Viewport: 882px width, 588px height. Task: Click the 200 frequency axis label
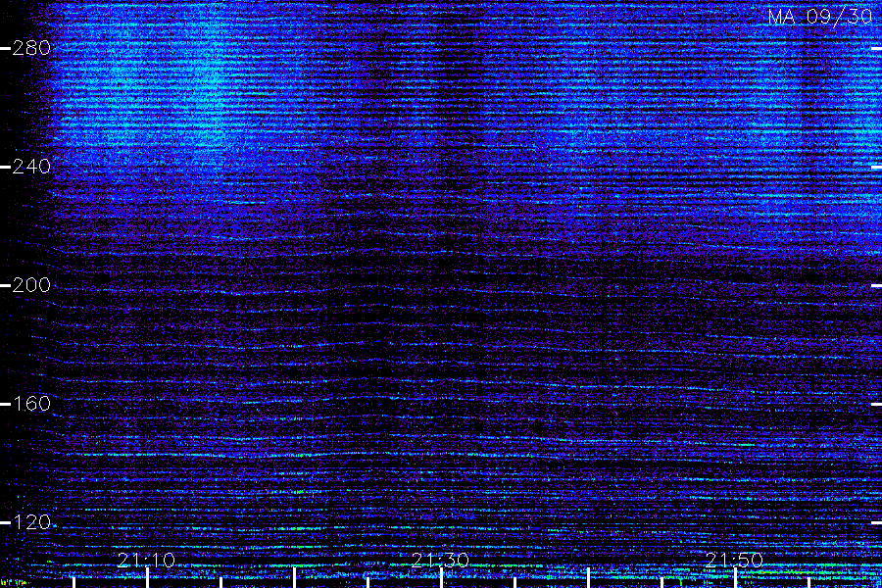click(31, 285)
